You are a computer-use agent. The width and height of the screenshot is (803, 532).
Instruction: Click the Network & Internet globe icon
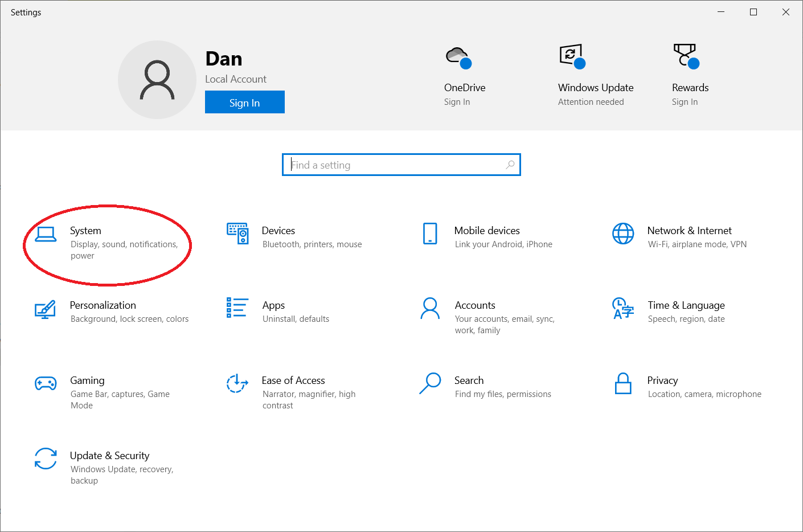(x=623, y=234)
